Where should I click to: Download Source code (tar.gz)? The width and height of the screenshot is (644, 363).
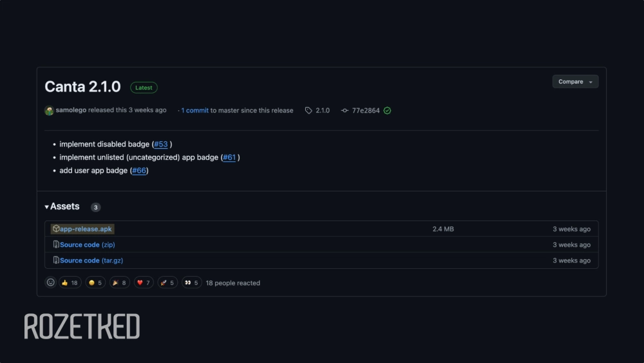(91, 260)
